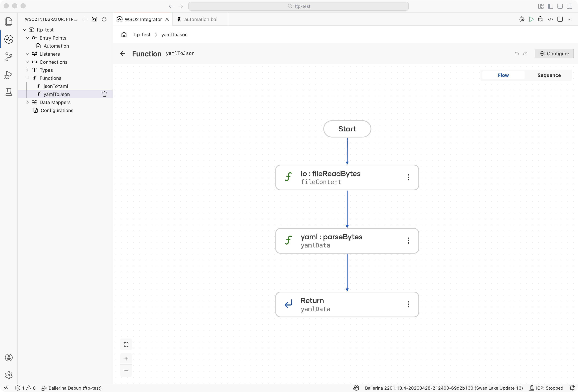The width and height of the screenshot is (578, 392).
Task: Switch diagram to Flow view
Action: 503,75
